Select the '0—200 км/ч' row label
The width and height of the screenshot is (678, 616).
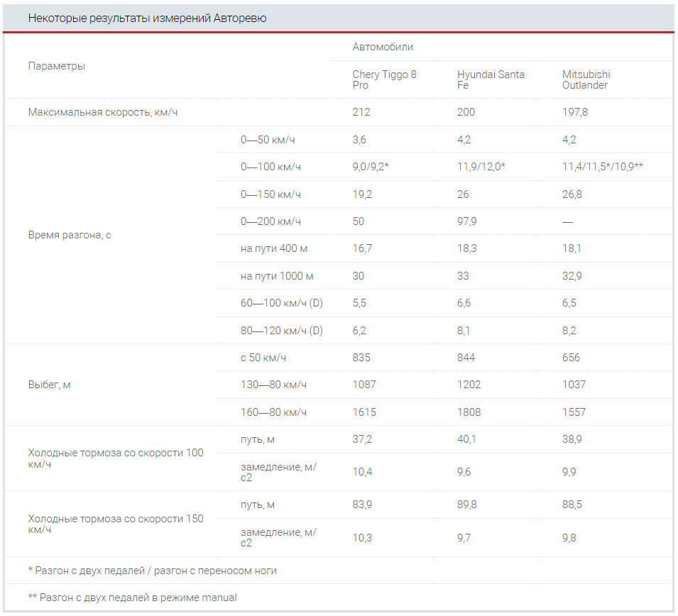tap(270, 221)
